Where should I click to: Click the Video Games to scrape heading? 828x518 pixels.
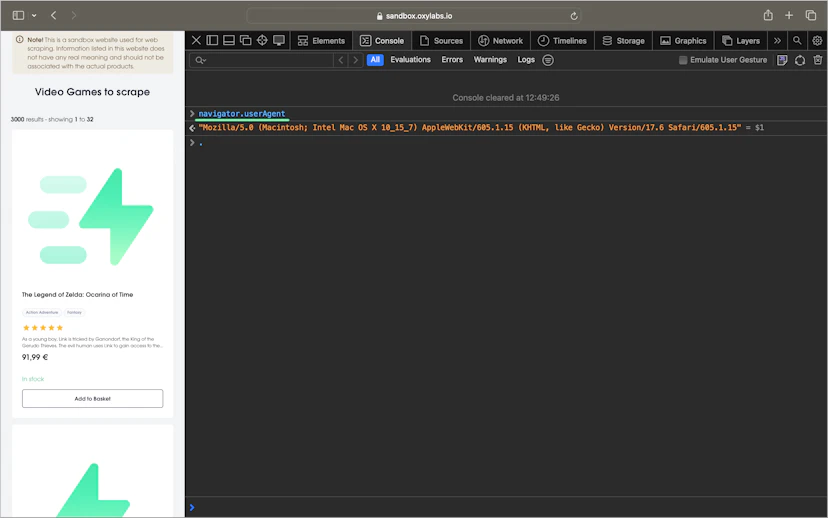point(92,92)
